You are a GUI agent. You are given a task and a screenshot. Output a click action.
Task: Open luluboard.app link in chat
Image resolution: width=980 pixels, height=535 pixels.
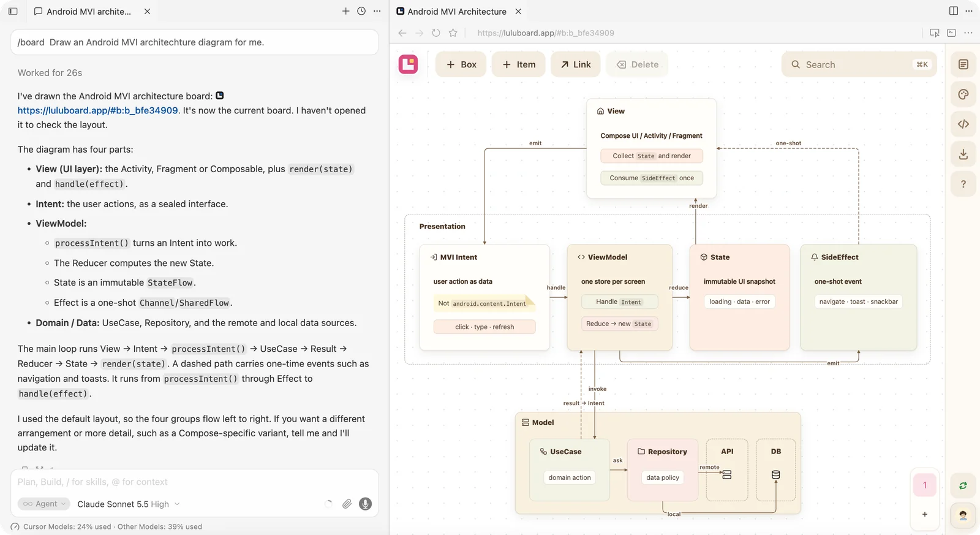click(x=97, y=110)
